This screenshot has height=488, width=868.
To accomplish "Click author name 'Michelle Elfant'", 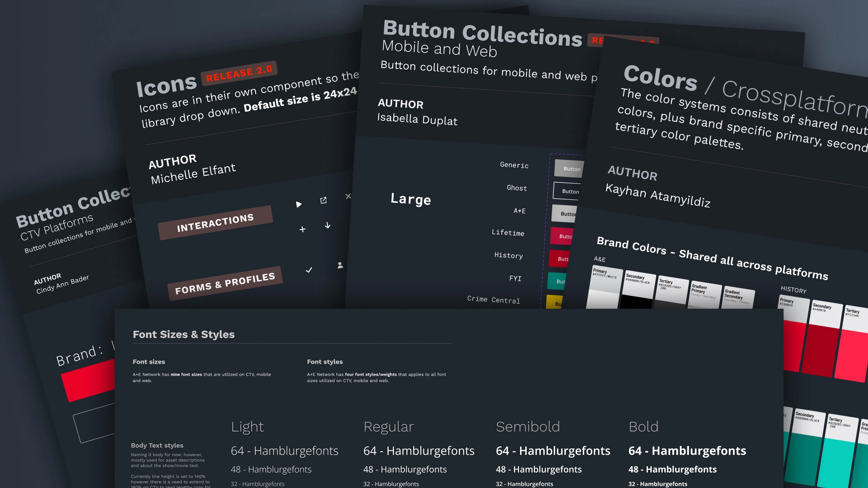I will coord(193,174).
